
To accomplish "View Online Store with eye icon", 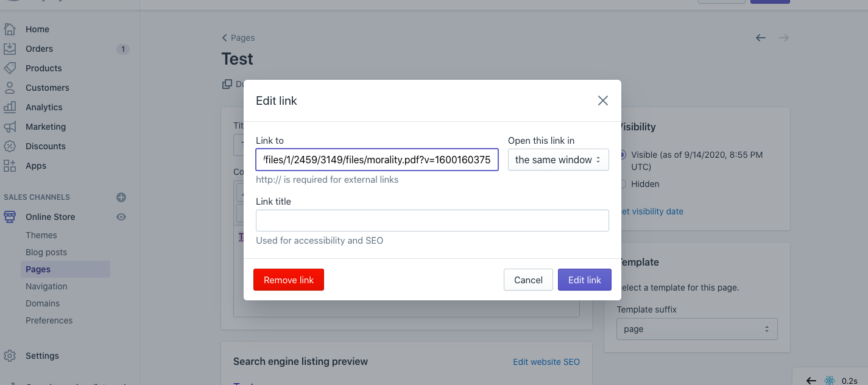I will pos(121,217).
